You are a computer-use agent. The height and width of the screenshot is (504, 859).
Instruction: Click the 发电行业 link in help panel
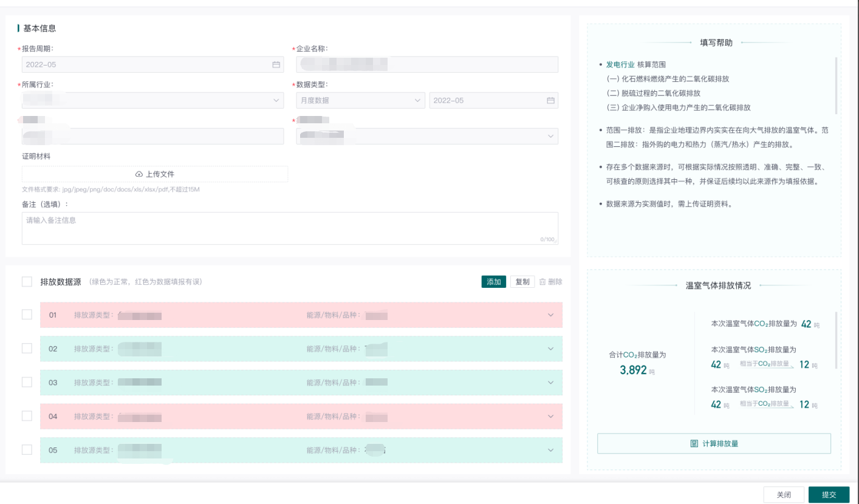(620, 64)
